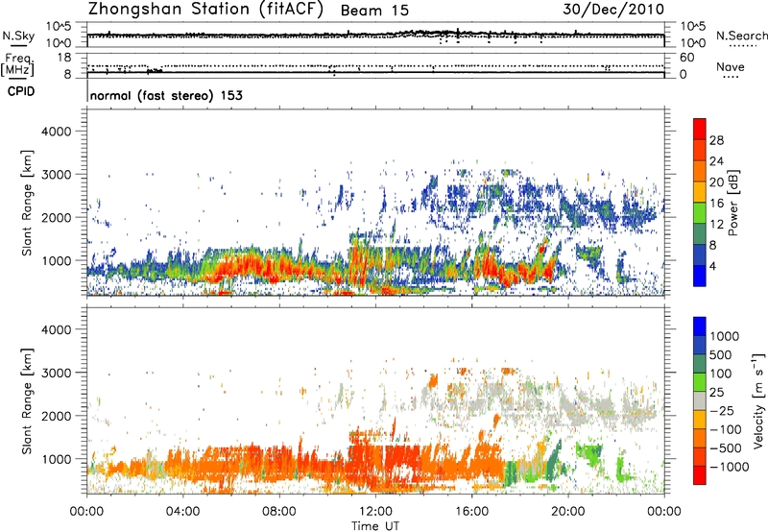Image resolution: width=768 pixels, height=532 pixels.
Task: Click the '1000' tick on velocity scale
Action: [725, 336]
